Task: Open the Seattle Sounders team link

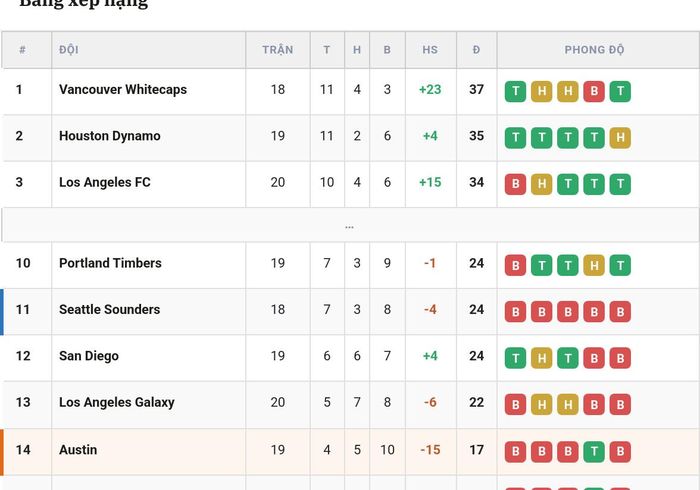Action: (x=109, y=309)
